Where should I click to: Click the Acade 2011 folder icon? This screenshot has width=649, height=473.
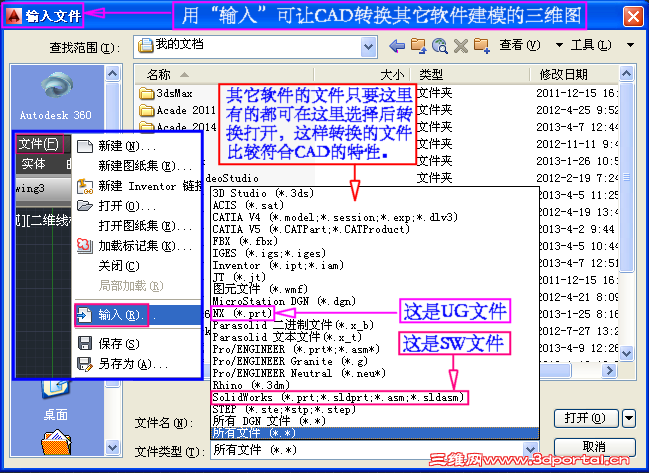(x=147, y=110)
